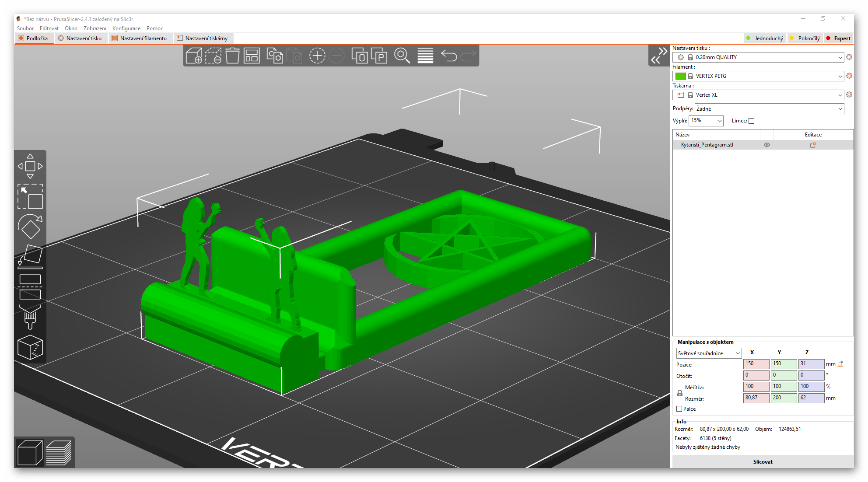Open print settings gear next to 0.20mm QUALITY
Screen dimensions: 868x482
coord(849,57)
